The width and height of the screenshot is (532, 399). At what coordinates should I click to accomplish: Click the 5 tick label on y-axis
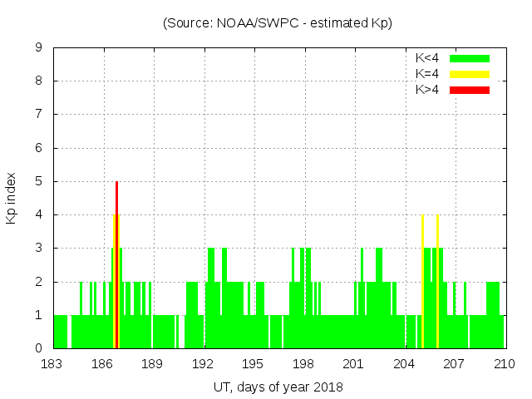coord(39,181)
